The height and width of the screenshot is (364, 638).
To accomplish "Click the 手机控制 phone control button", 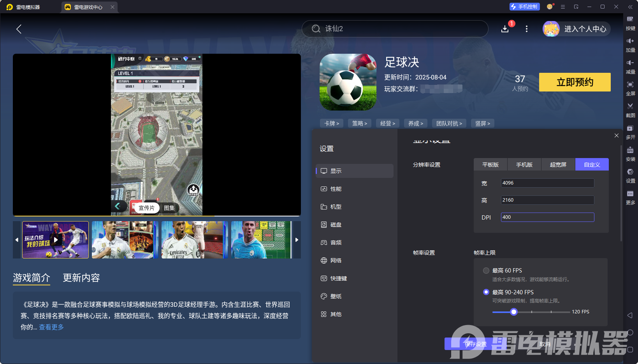I will click(524, 7).
